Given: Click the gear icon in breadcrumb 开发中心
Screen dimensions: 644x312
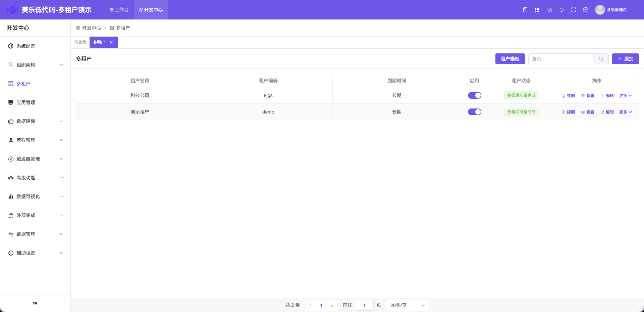Looking at the screenshot, I should tap(78, 28).
